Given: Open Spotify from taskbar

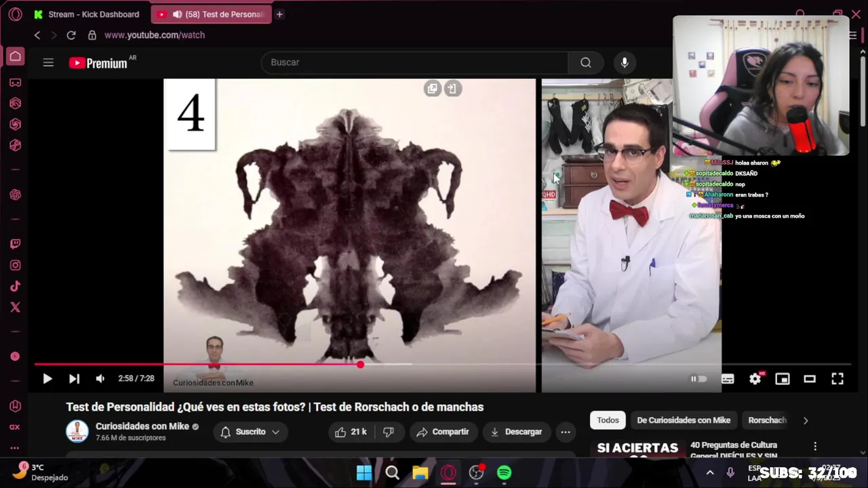Looking at the screenshot, I should [505, 472].
